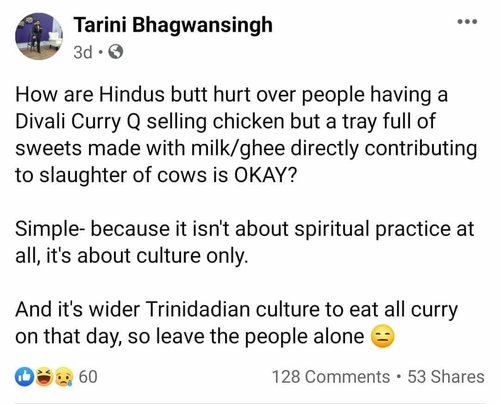Viewport: 500px width, 404px height.
Task: Click the paragraph starting 'Simple- because'
Action: tap(244, 242)
